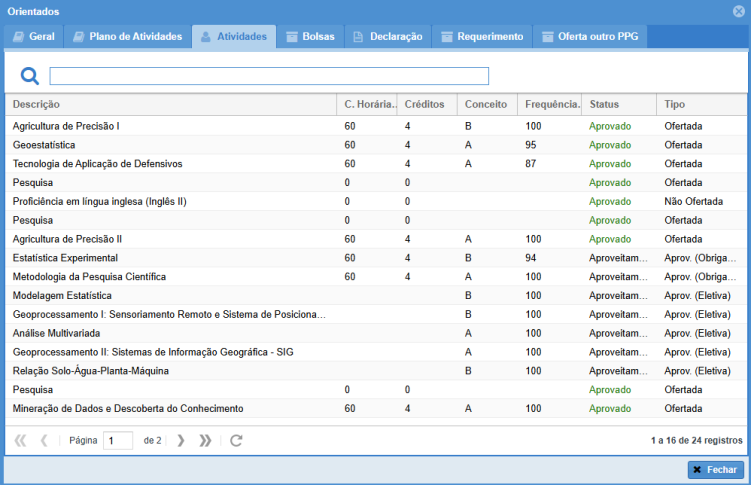Viewport: 751px width, 485px height.
Task: Click the refresh icon in pagination bar
Action: (x=236, y=440)
